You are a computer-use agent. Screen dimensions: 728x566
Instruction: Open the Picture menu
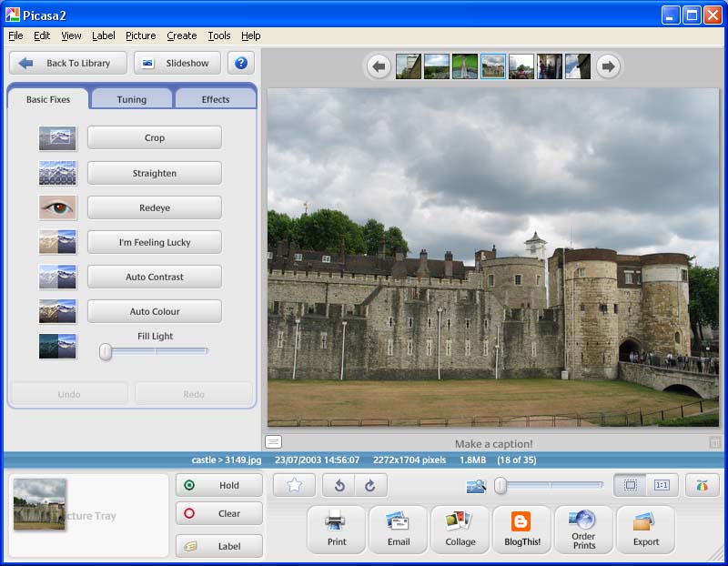[x=140, y=35]
